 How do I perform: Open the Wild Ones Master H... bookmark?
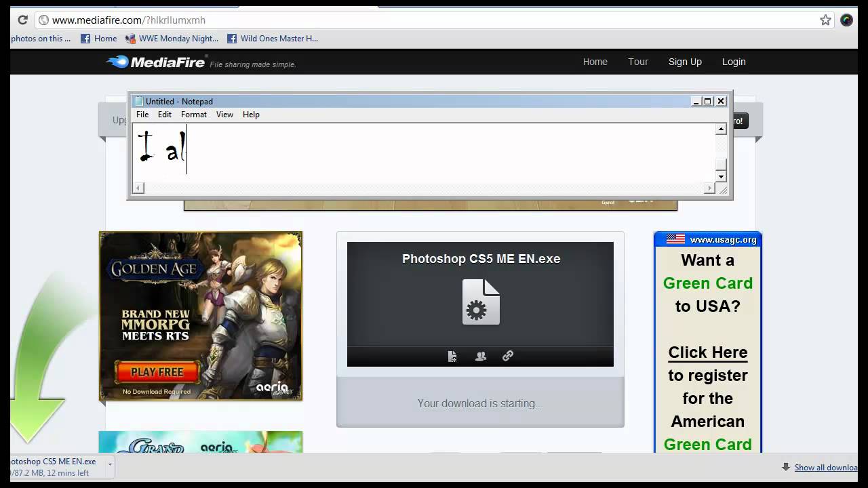click(x=273, y=39)
